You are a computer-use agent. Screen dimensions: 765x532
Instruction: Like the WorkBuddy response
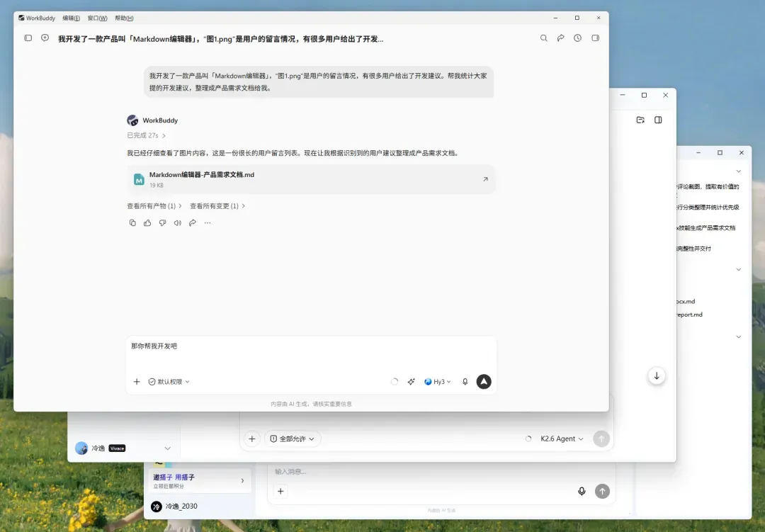click(147, 222)
